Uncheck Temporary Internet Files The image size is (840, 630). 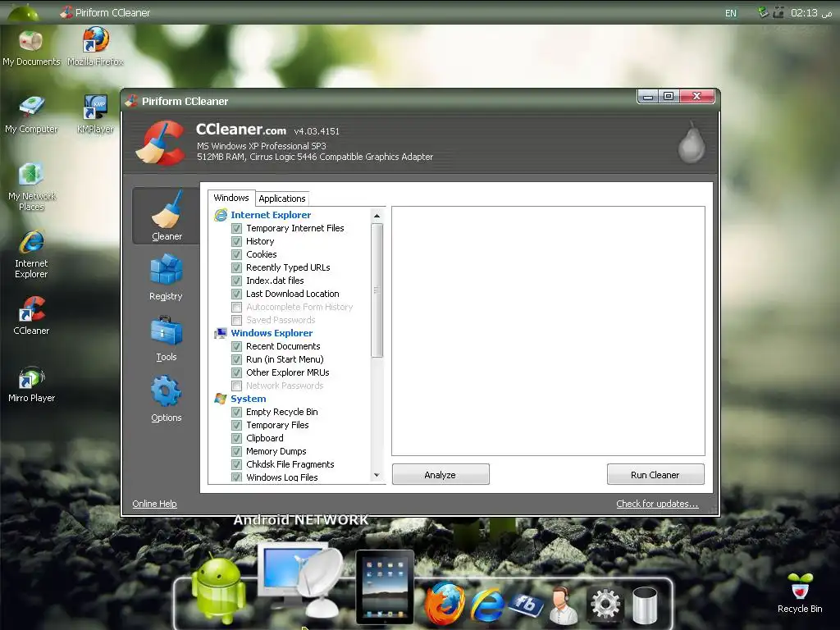(x=236, y=228)
